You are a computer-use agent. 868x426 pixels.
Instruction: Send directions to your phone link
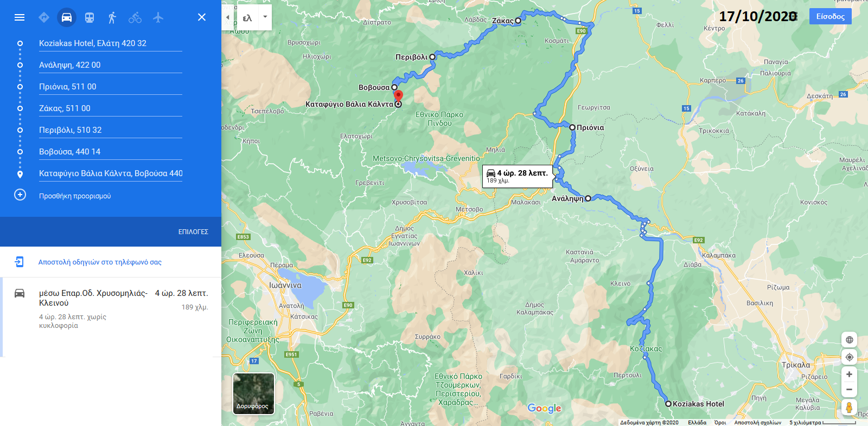tap(100, 262)
